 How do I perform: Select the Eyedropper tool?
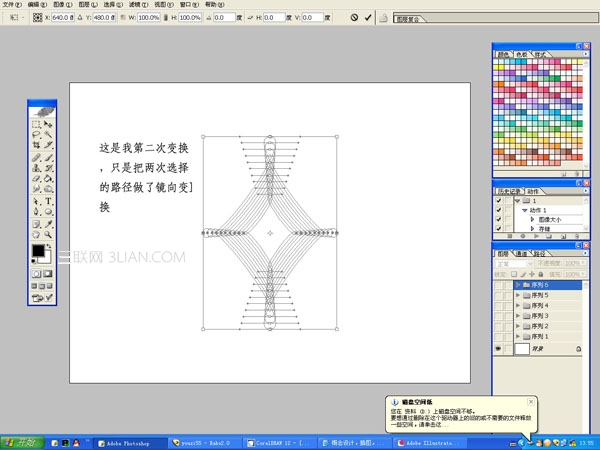[48, 224]
